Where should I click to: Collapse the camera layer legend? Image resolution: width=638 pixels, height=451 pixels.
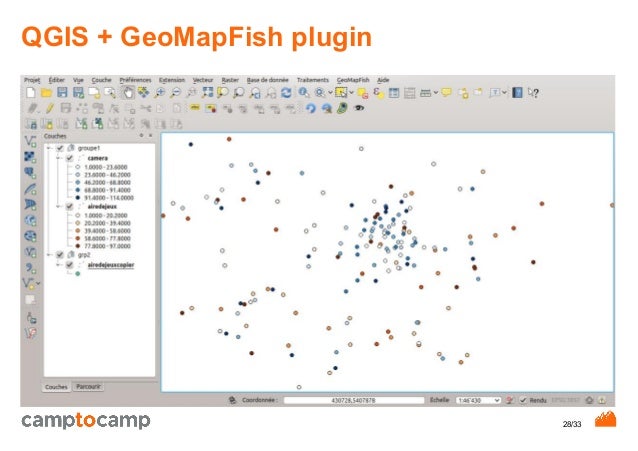[59, 158]
